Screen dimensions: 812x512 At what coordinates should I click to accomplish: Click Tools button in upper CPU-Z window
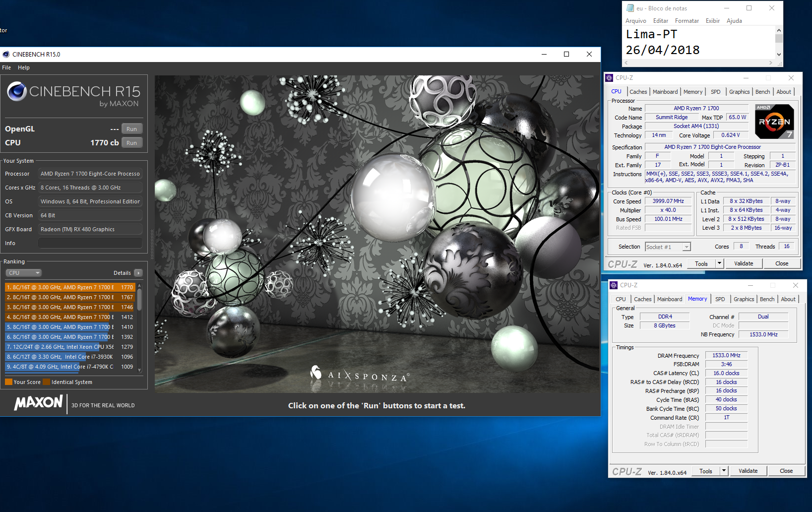701,264
